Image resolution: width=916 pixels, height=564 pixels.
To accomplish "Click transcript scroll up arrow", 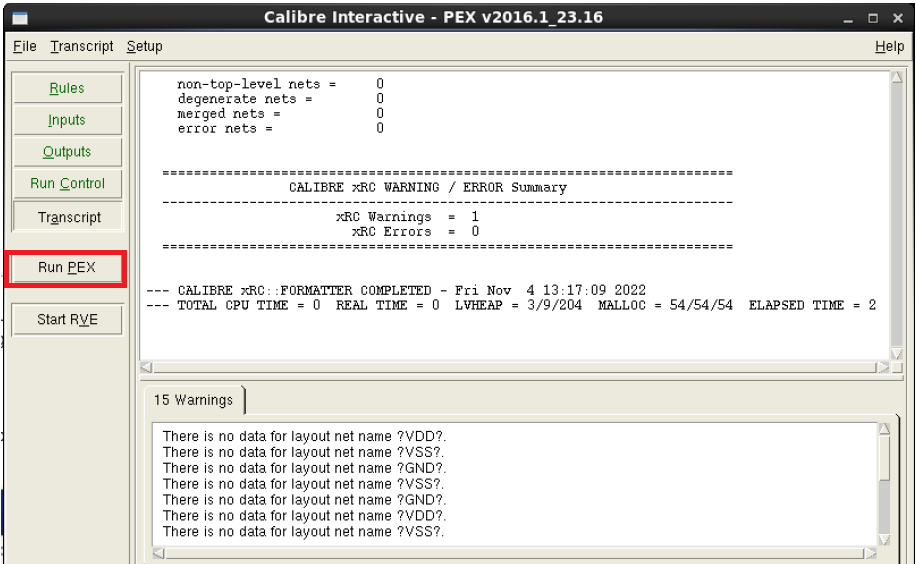I will point(897,78).
